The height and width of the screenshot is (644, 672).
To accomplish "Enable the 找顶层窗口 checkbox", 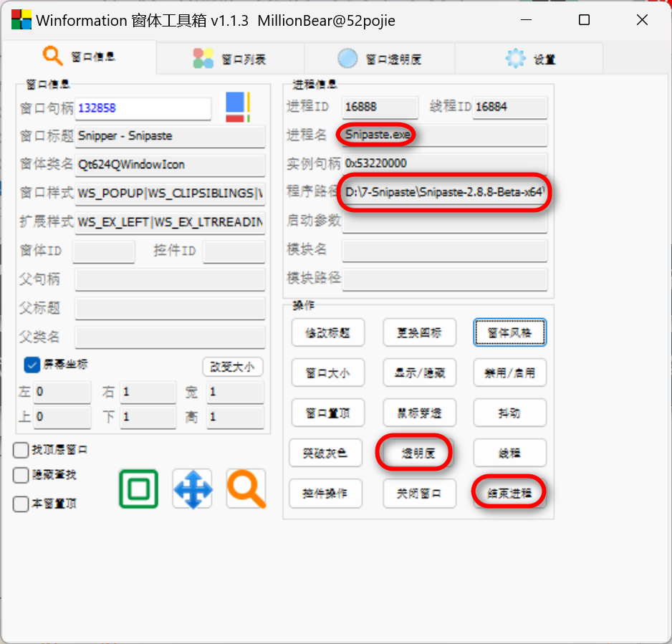I will pyautogui.click(x=21, y=450).
